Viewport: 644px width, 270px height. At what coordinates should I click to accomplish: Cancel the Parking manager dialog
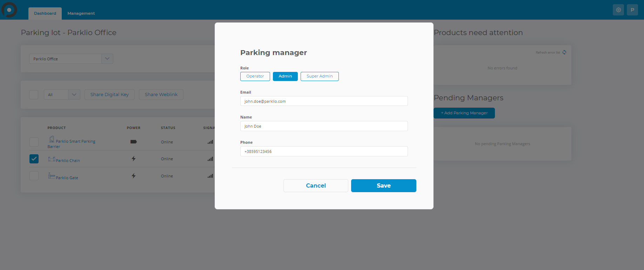point(316,186)
